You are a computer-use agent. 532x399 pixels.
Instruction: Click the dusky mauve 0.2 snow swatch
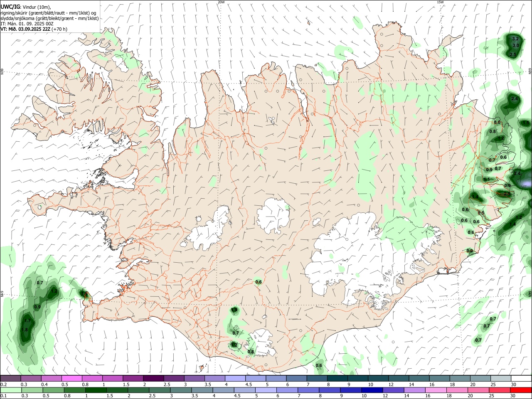pyautogui.click(x=11, y=378)
